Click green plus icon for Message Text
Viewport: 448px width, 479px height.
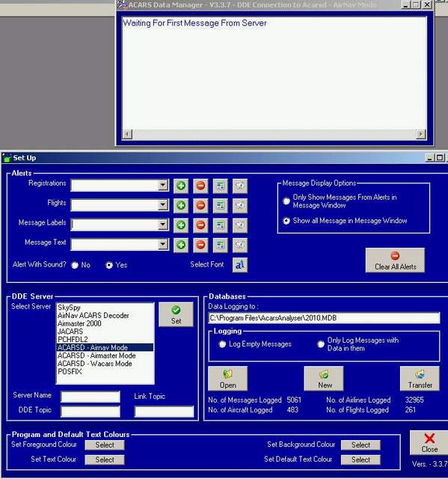tap(181, 245)
